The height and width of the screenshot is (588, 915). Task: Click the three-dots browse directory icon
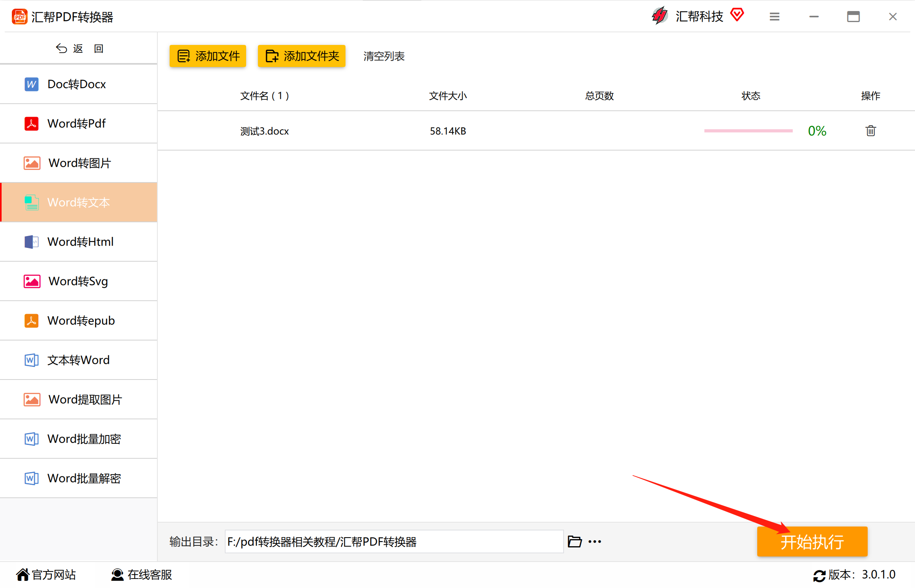(x=595, y=542)
